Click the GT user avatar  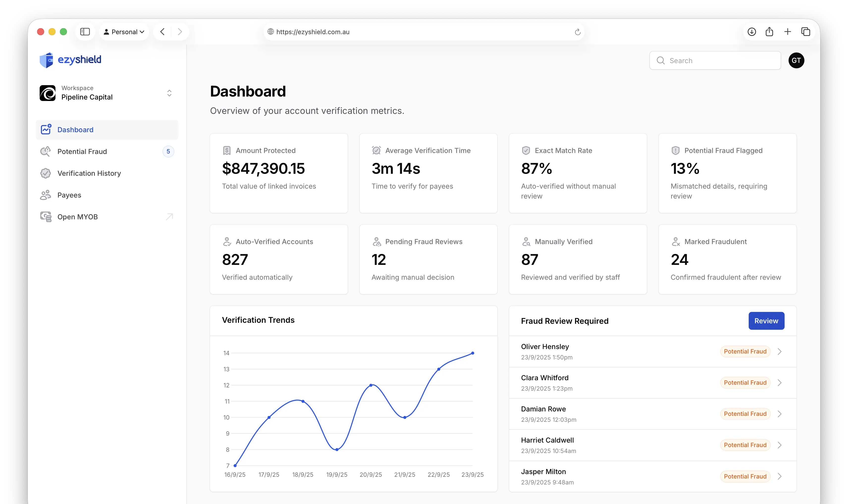(796, 60)
